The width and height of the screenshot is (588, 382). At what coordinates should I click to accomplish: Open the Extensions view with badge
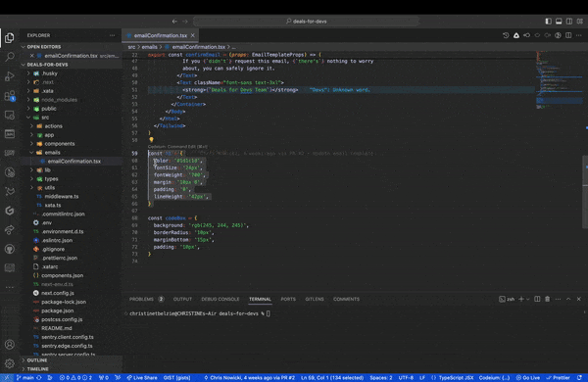pyautogui.click(x=10, y=96)
